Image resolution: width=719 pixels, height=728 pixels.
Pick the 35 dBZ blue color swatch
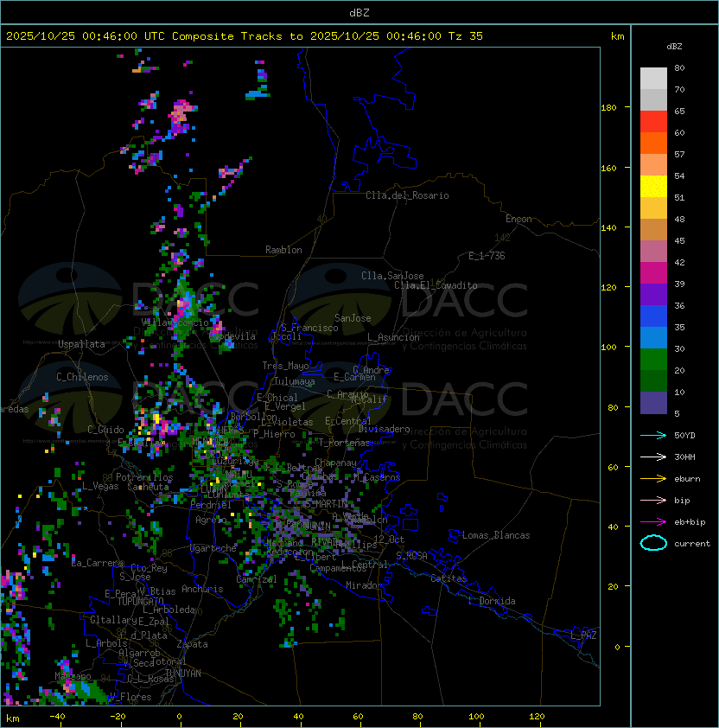point(653,316)
